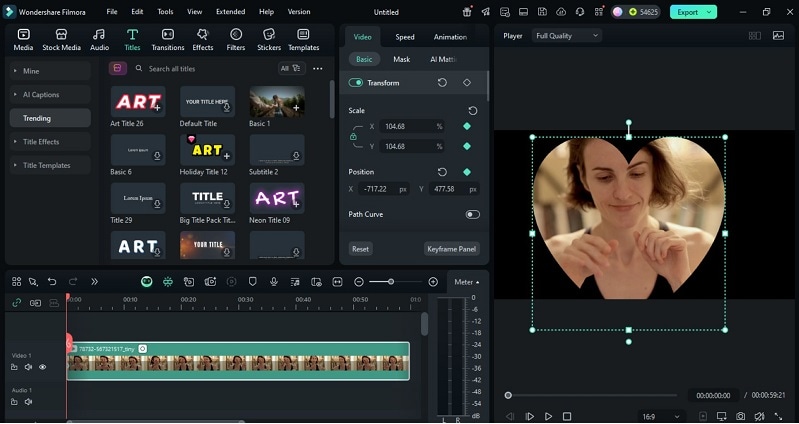Open the Transitions library
Image resolution: width=799 pixels, height=424 pixels.
(167, 39)
